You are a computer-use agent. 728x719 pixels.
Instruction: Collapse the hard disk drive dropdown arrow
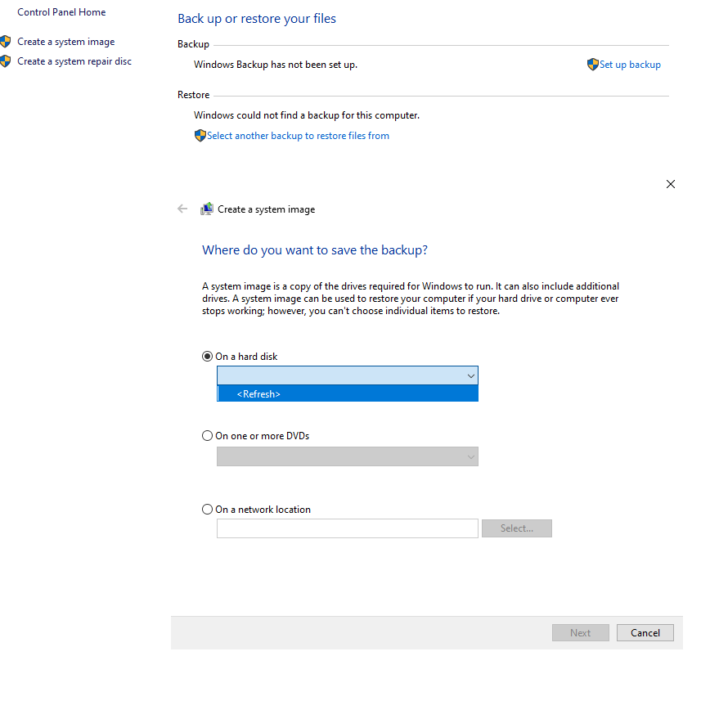point(471,375)
